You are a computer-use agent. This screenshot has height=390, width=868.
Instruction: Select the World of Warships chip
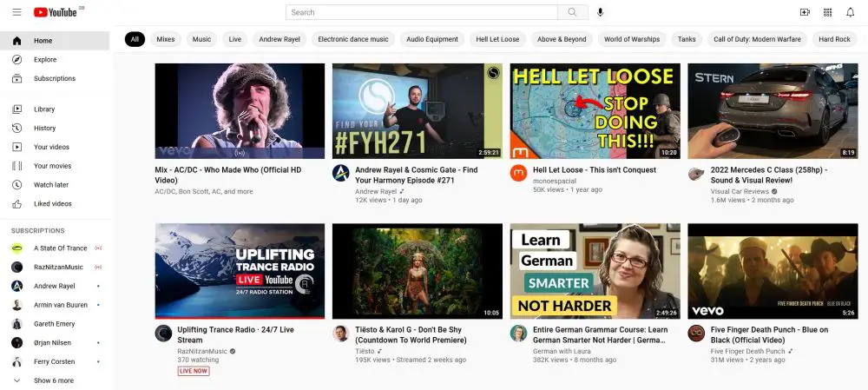pyautogui.click(x=632, y=39)
